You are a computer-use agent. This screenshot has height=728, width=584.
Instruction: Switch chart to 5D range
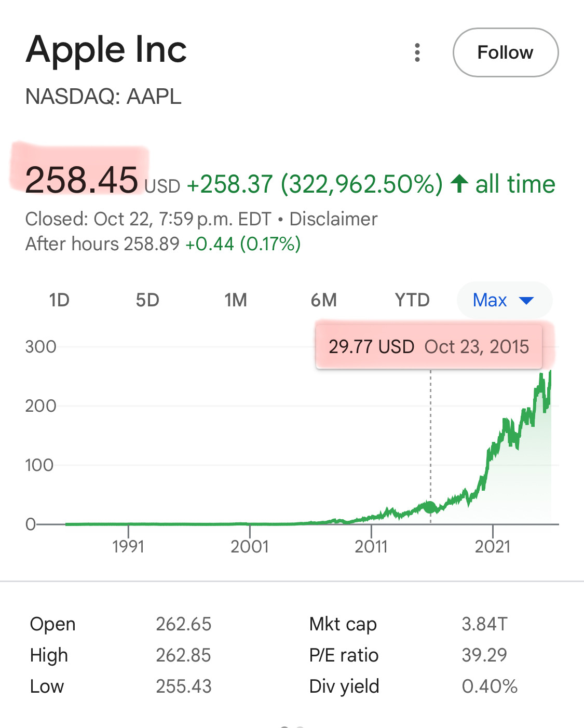click(147, 300)
